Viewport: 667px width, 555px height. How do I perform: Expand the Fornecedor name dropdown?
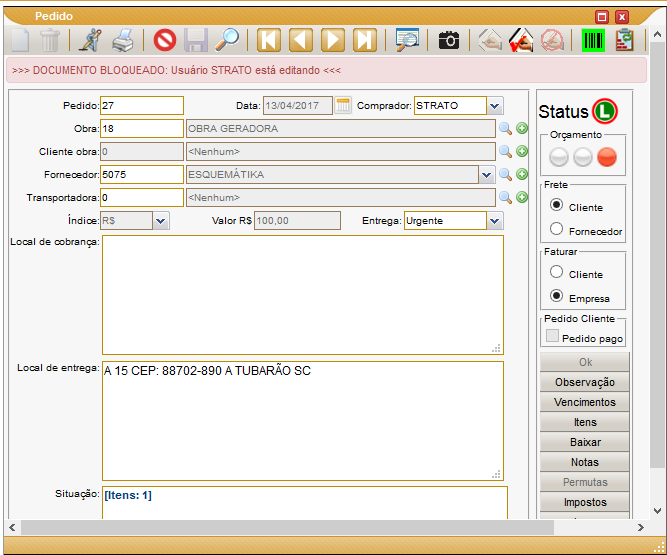coord(487,174)
